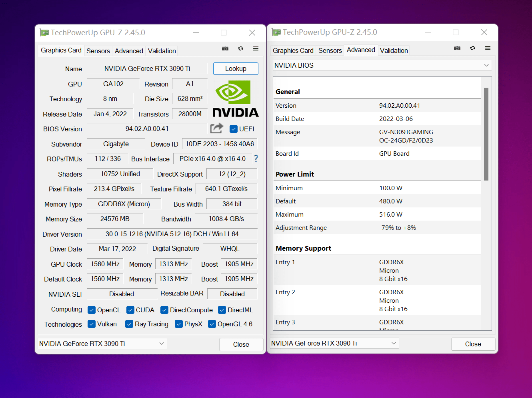Toggle the Vulkan checkbox
This screenshot has height=398, width=532.
click(92, 324)
